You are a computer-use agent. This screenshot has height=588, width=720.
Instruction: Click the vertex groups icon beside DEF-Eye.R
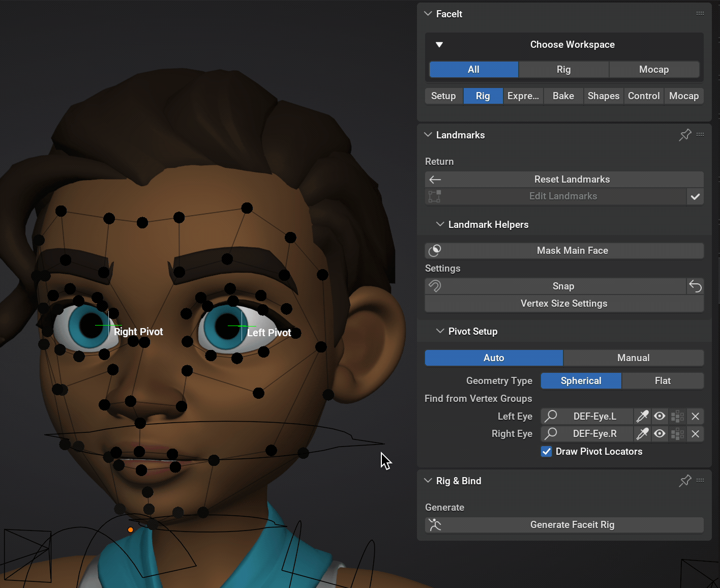coord(677,434)
